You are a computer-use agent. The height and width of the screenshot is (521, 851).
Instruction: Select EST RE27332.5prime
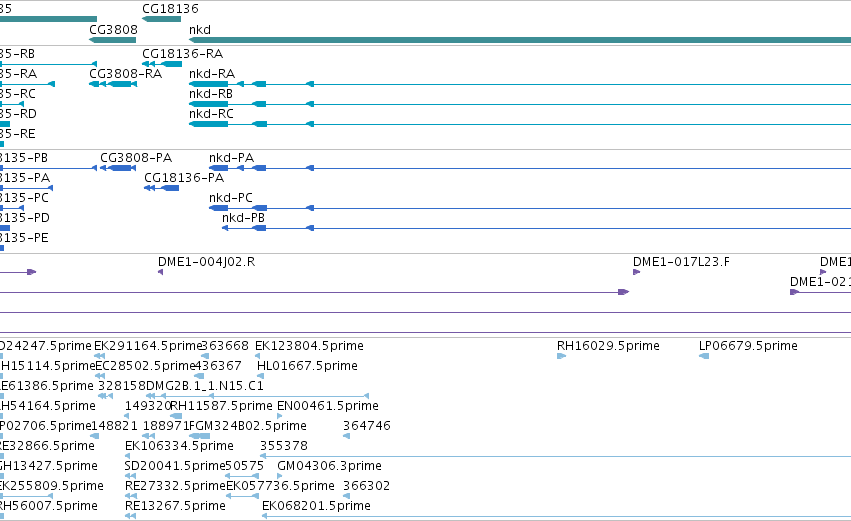pyautogui.click(x=175, y=487)
